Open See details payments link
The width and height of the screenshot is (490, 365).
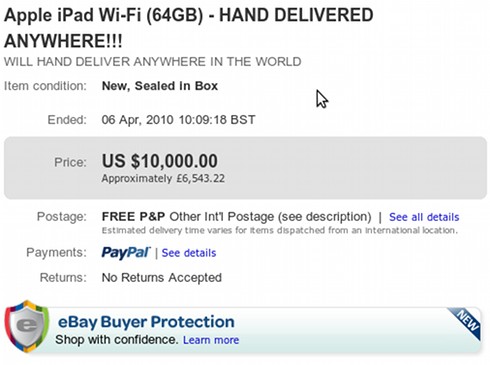click(189, 253)
